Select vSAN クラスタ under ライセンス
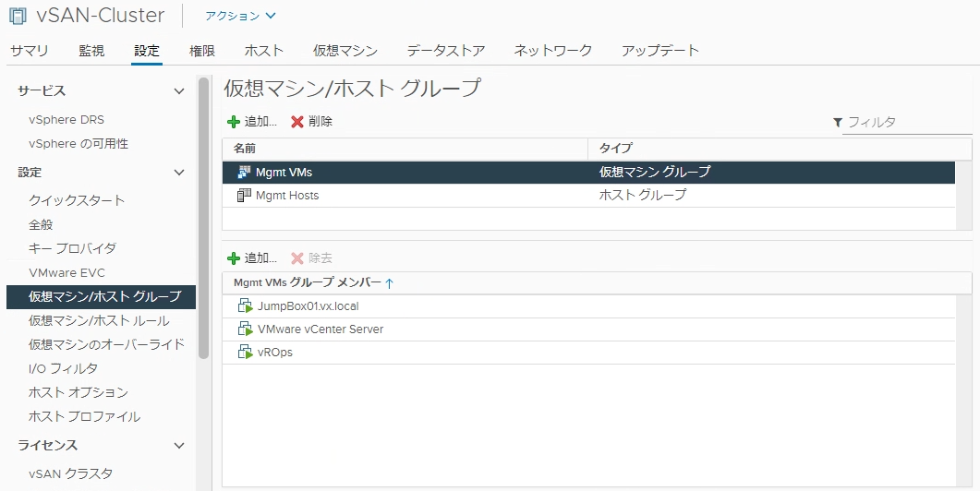Screen dimensions: 980x491 pyautogui.click(x=70, y=473)
